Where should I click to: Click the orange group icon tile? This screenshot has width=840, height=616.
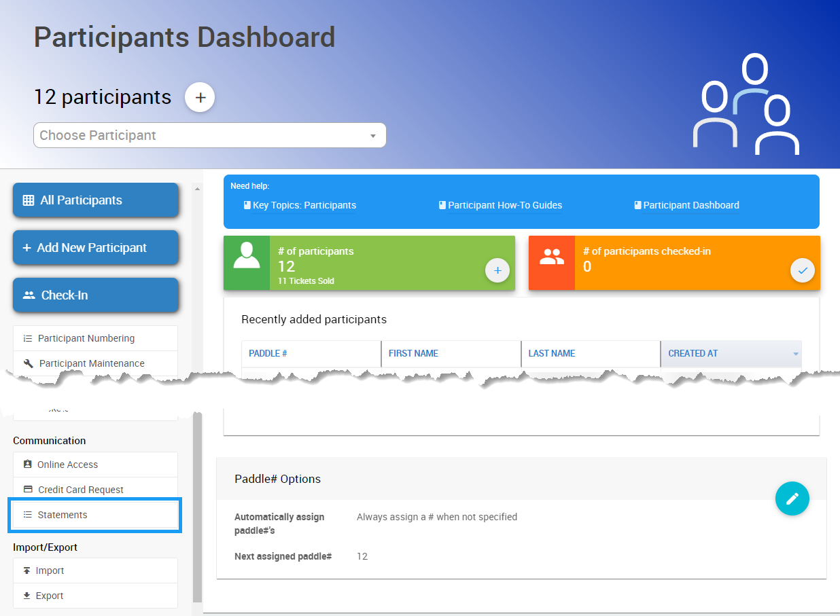[x=552, y=263]
